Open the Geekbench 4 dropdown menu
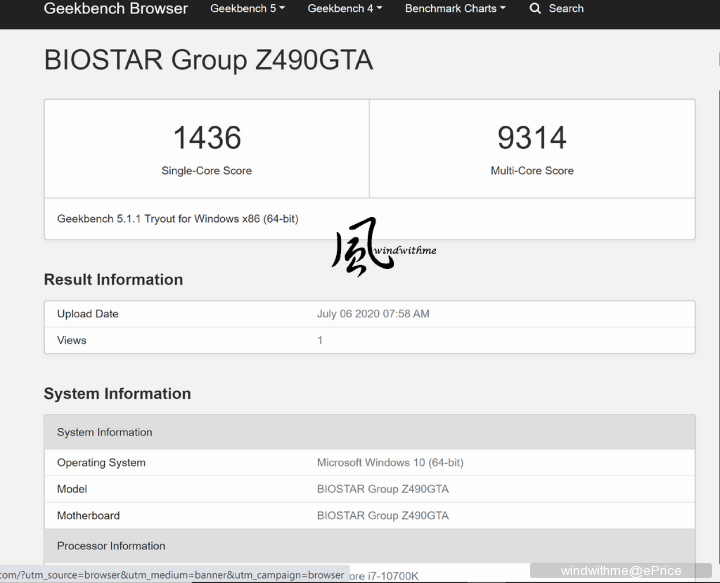Image resolution: width=720 pixels, height=583 pixels. [345, 8]
